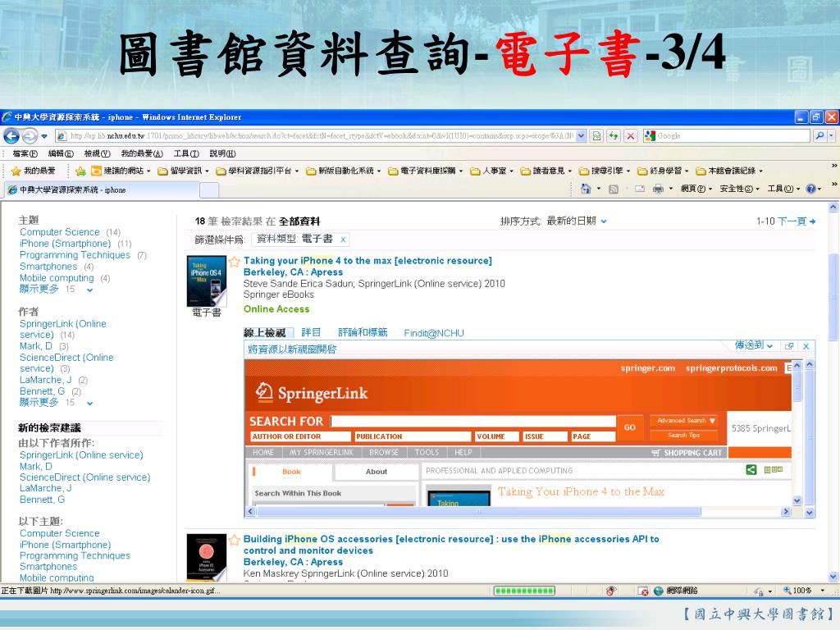Click the preview pane horizontal scrollbar
Viewport: 840px width, 630px height.
point(518,512)
